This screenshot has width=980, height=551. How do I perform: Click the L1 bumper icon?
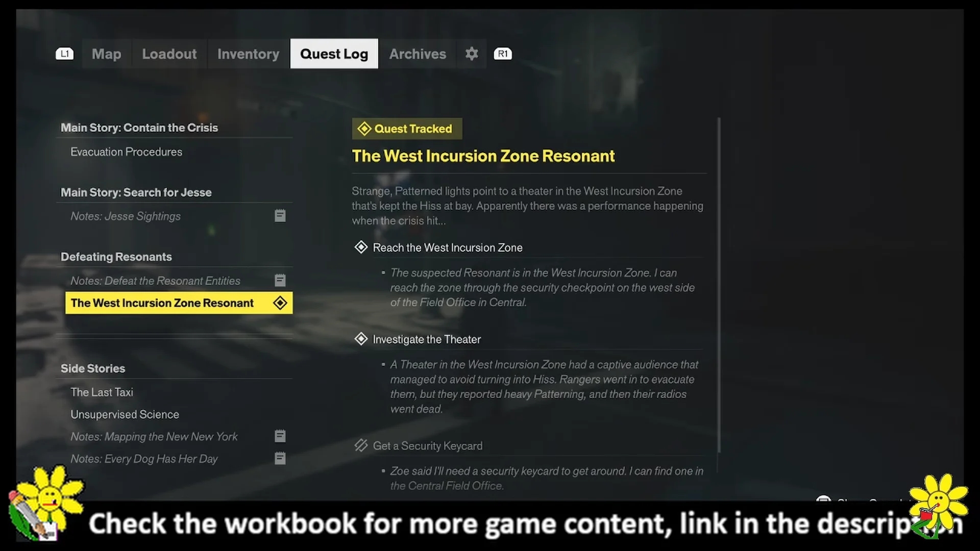tap(65, 54)
